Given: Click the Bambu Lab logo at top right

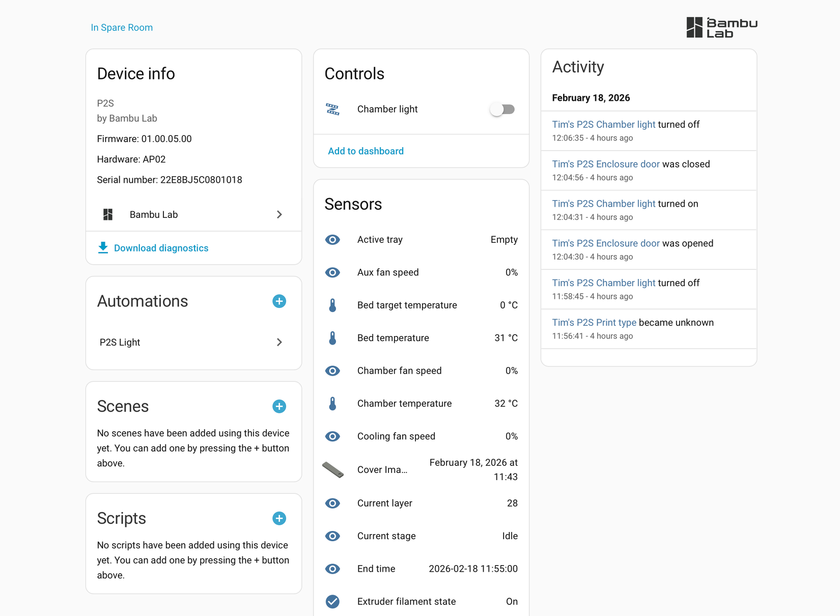Looking at the screenshot, I should (721, 27).
